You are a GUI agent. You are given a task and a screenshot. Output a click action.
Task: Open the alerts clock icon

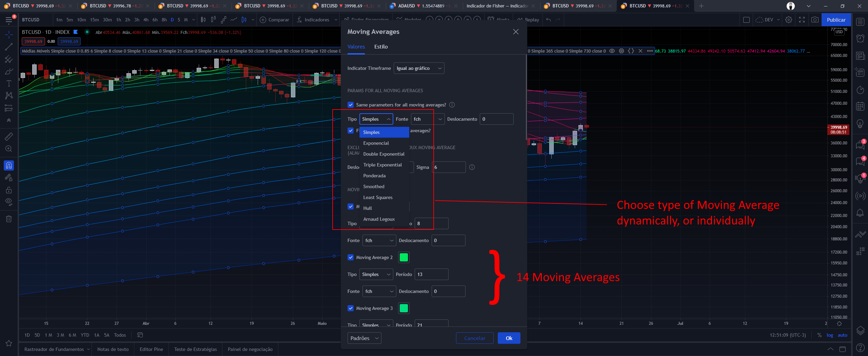point(860,38)
